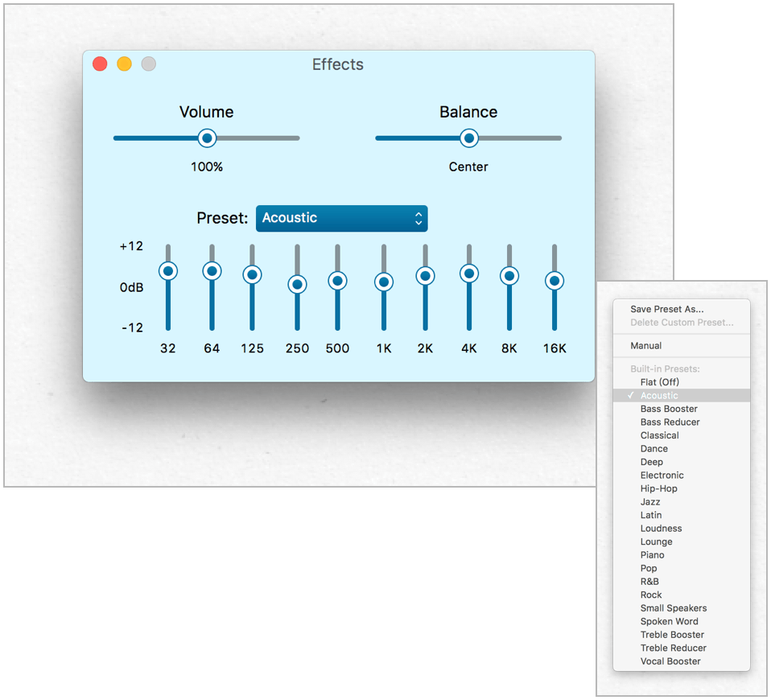Click the -12 gain scale label
Image resolution: width=771 pixels, height=700 pixels.
tap(132, 327)
